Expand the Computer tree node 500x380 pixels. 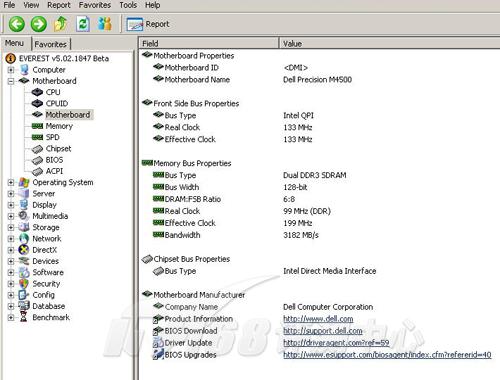coord(11,70)
